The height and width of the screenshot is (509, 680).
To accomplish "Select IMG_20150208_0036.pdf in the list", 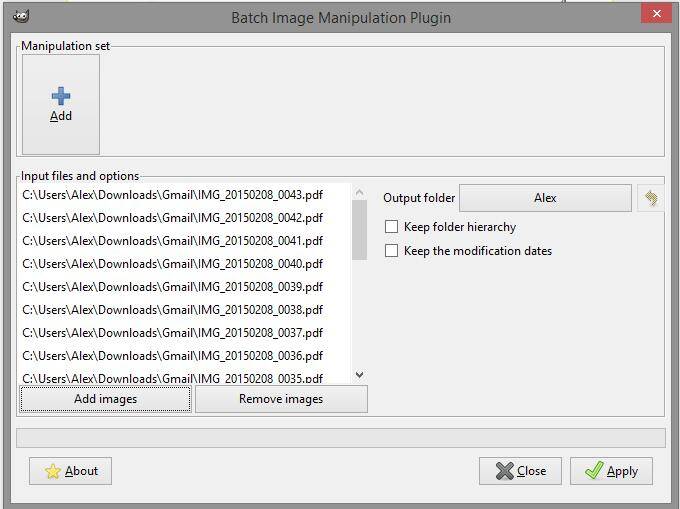I will pyautogui.click(x=184, y=356).
